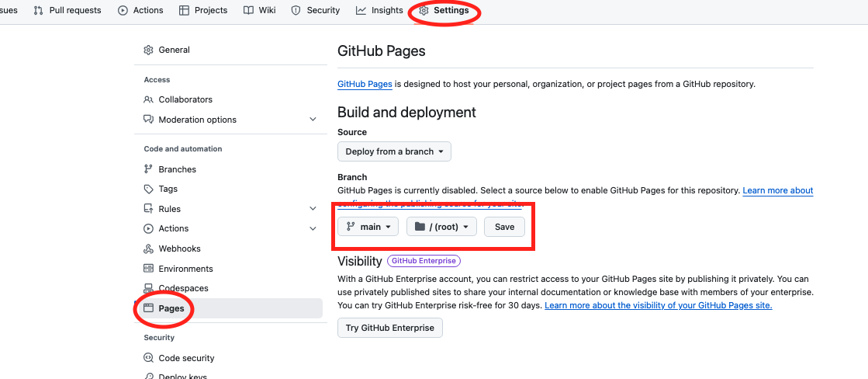Click the Save button

tap(504, 227)
